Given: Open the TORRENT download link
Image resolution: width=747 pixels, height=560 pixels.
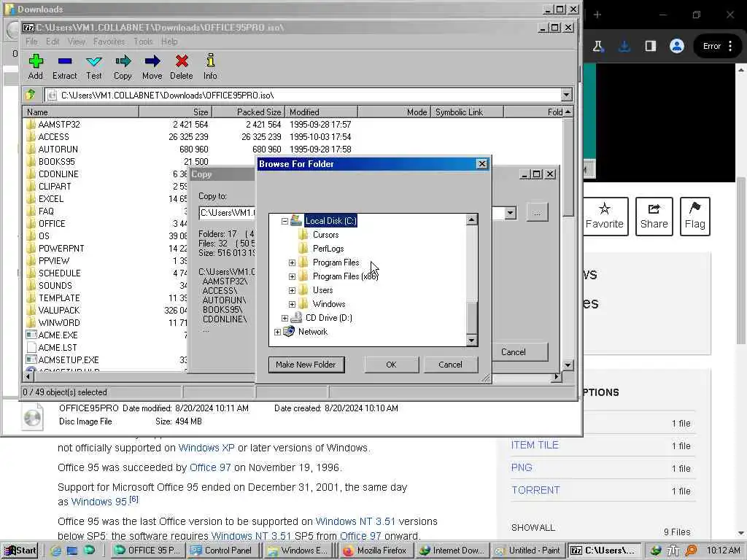Looking at the screenshot, I should (x=535, y=490).
